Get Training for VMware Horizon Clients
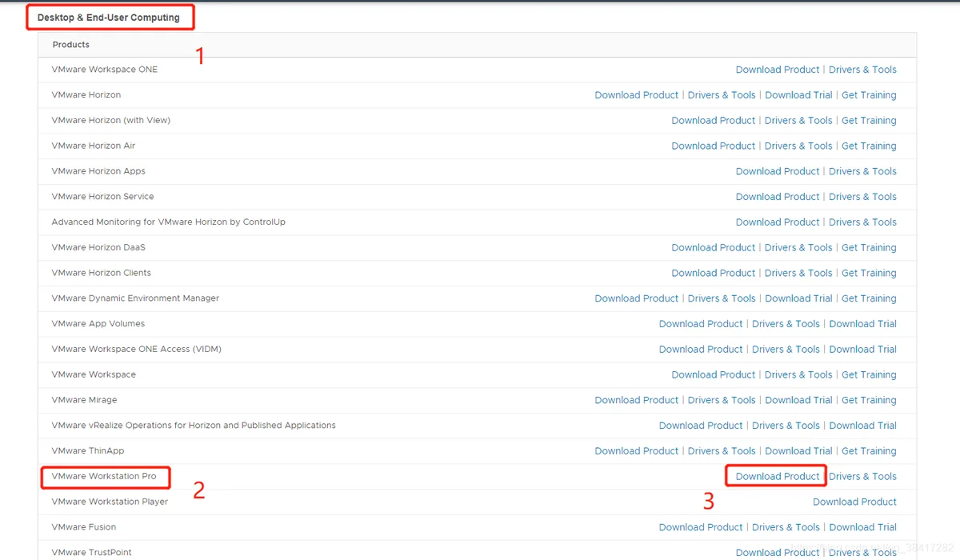 869,273
